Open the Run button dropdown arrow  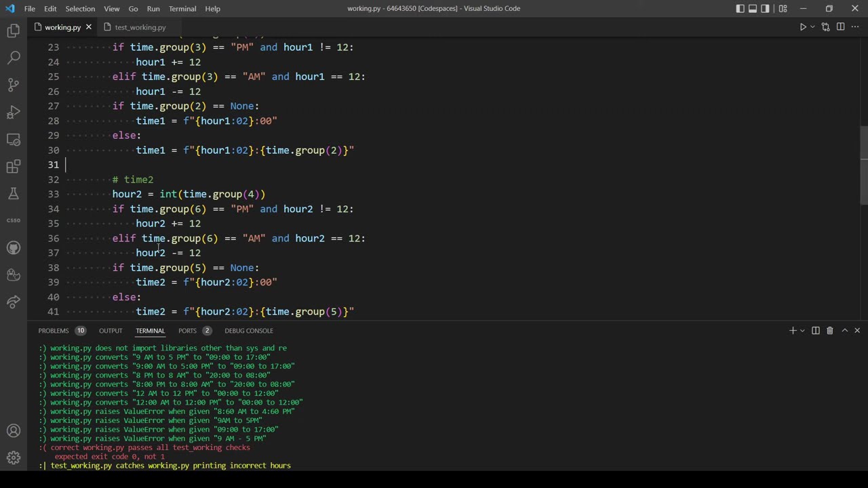click(813, 27)
